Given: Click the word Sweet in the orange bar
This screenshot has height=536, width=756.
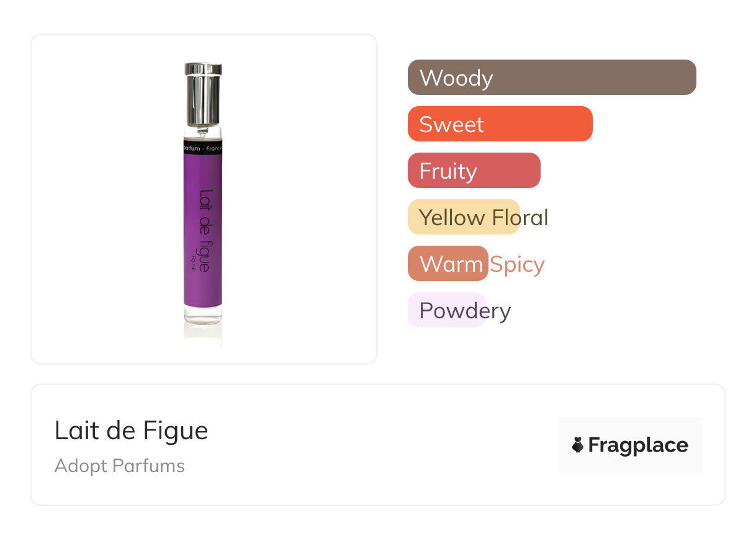Looking at the screenshot, I should [x=451, y=125].
